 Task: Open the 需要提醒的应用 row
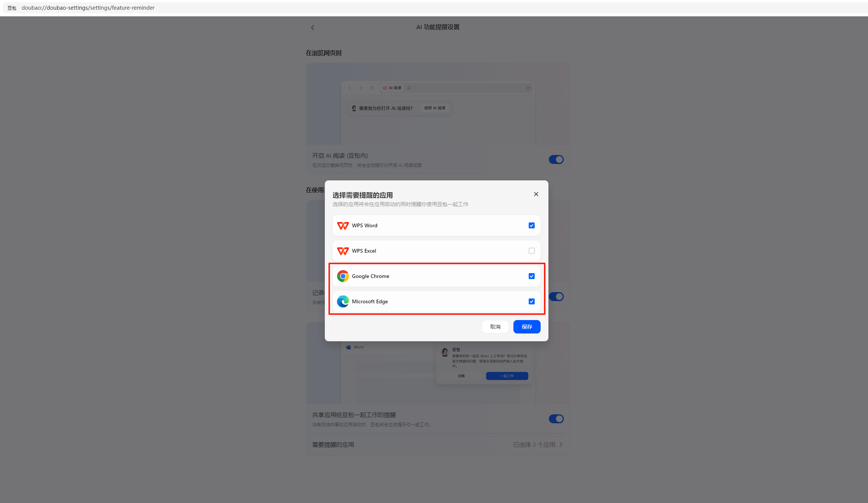[438, 445]
